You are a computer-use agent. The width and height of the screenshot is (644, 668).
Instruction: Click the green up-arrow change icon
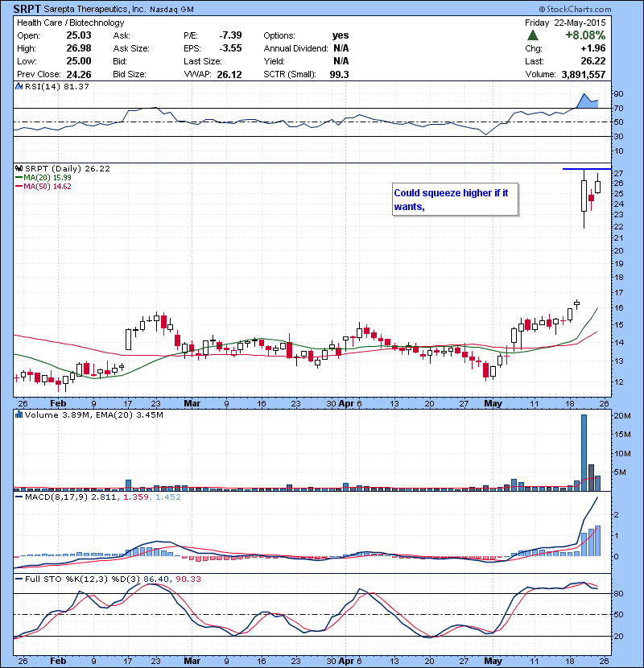point(533,35)
